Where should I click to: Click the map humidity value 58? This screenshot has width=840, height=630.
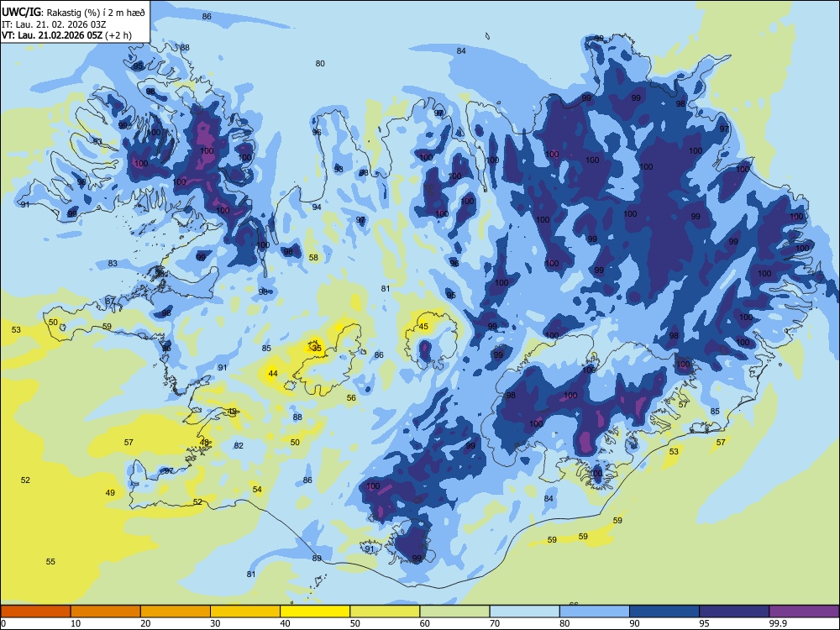pyautogui.click(x=313, y=258)
